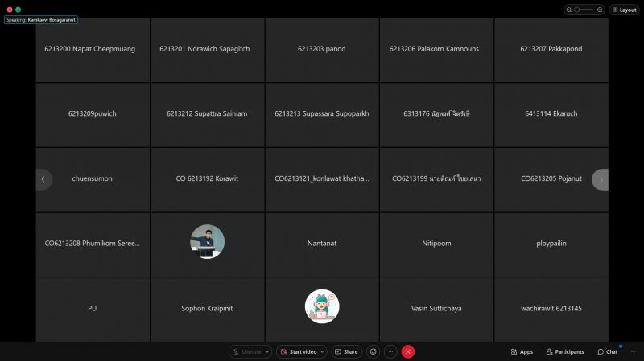The width and height of the screenshot is (644, 361).
Task: Adjust the grid zoom slider
Action: tap(585, 10)
